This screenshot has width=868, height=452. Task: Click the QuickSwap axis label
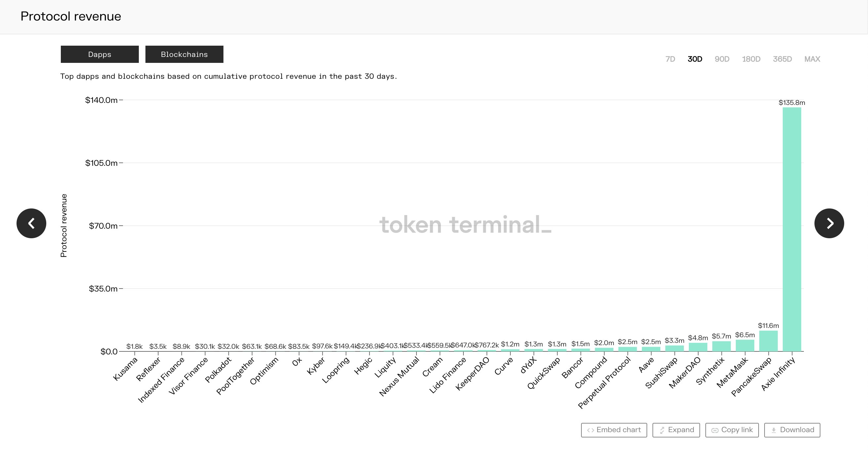coord(543,373)
